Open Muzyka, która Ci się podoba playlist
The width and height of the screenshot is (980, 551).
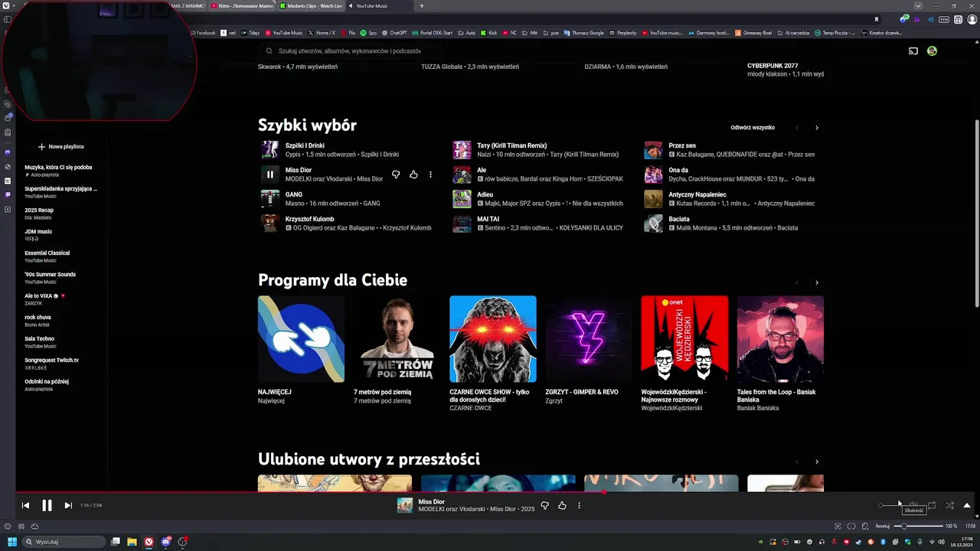coord(58,171)
